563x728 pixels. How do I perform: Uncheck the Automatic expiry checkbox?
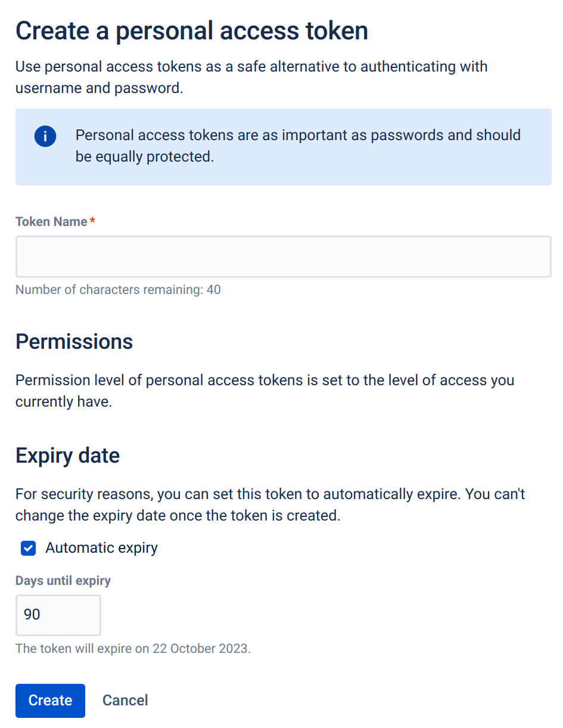tap(28, 549)
